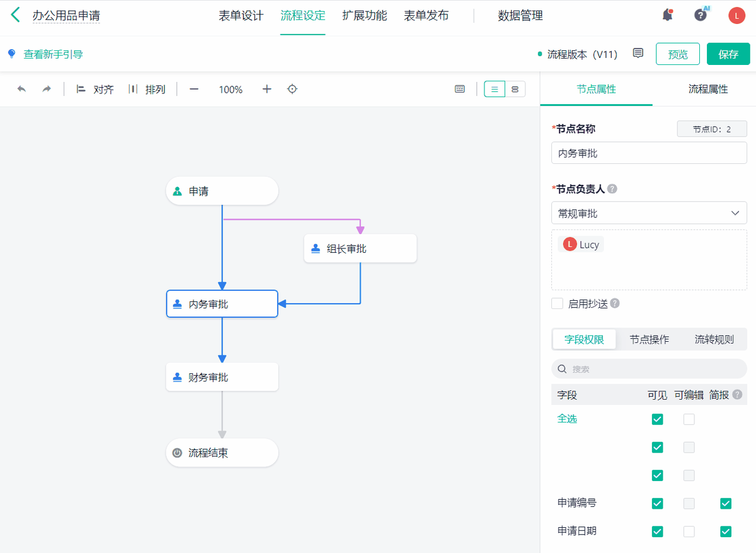Select the 流程结束 end node

[x=222, y=453]
